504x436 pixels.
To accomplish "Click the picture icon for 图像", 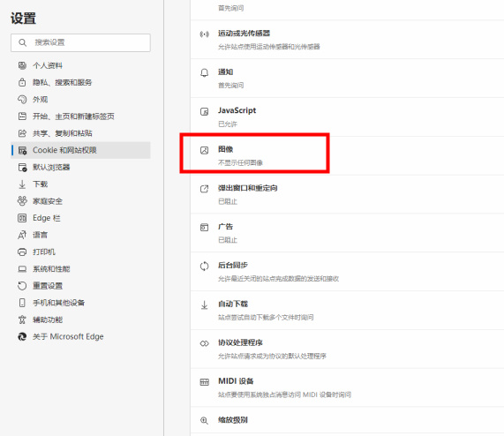I will click(x=205, y=150).
